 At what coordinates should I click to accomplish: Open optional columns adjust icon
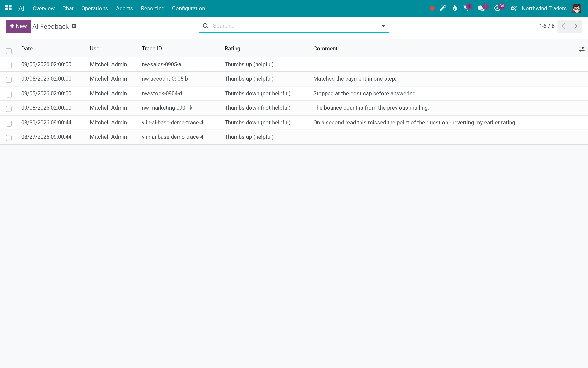click(x=581, y=49)
